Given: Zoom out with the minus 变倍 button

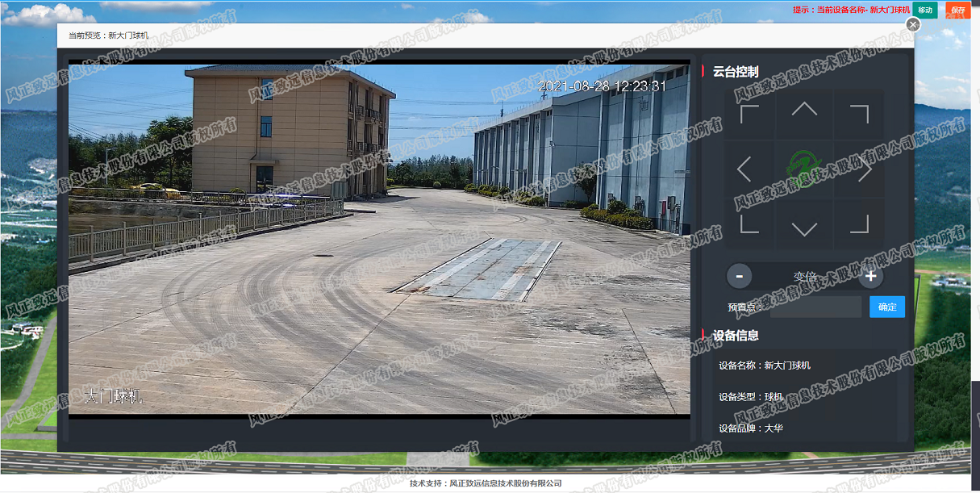Looking at the screenshot, I should 739,276.
